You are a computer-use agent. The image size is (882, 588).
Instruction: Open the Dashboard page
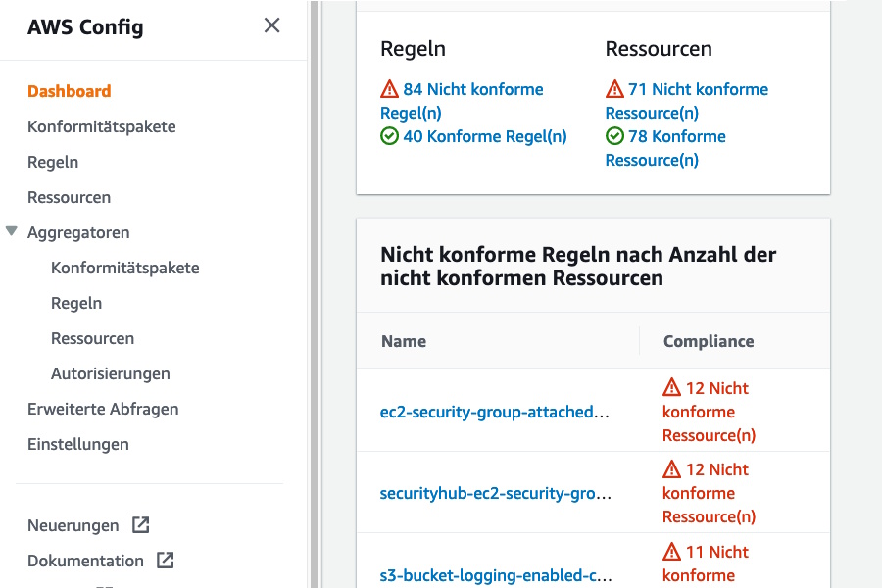[70, 91]
